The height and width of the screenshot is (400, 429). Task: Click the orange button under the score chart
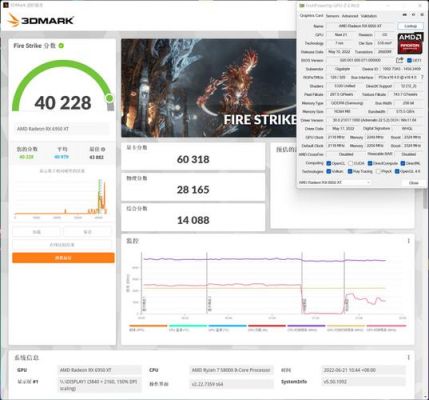(63, 258)
